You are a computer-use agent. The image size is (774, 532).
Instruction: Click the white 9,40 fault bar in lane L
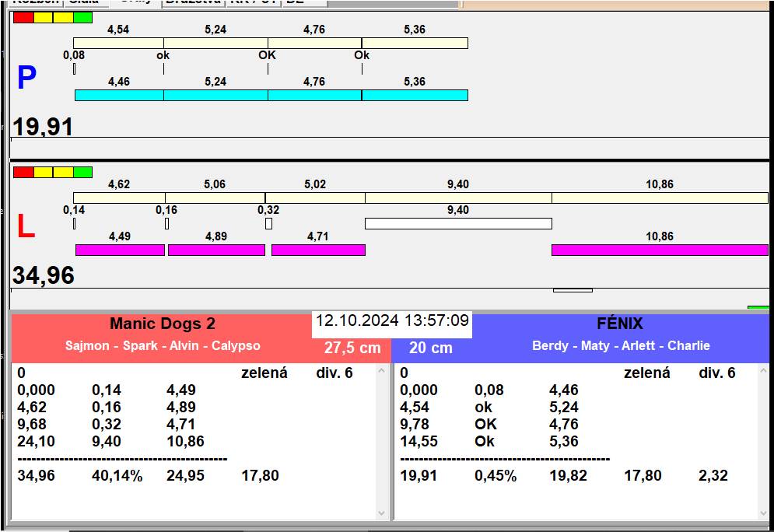(458, 223)
